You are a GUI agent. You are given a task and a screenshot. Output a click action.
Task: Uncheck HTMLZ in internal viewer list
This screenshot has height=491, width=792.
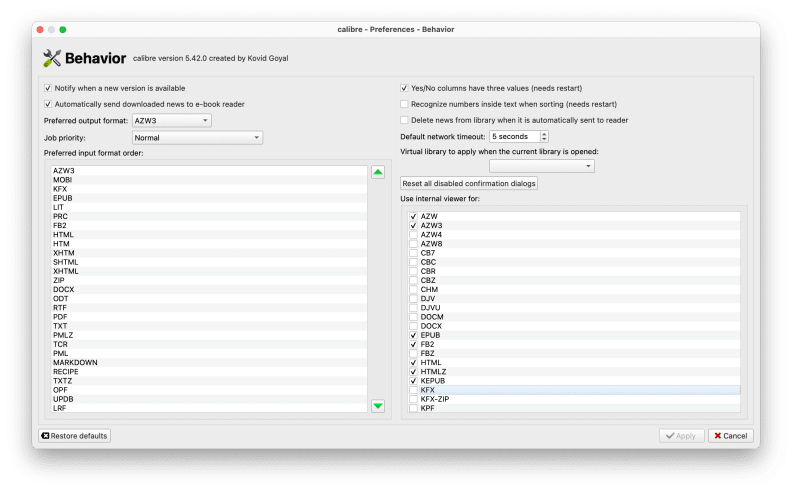tap(413, 372)
